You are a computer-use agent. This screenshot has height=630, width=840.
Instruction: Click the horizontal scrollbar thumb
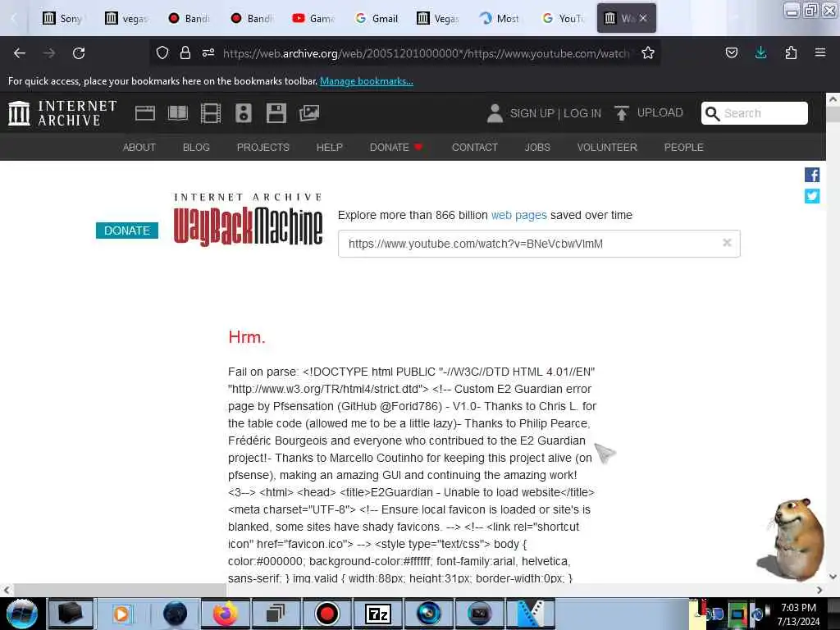coord(120,590)
